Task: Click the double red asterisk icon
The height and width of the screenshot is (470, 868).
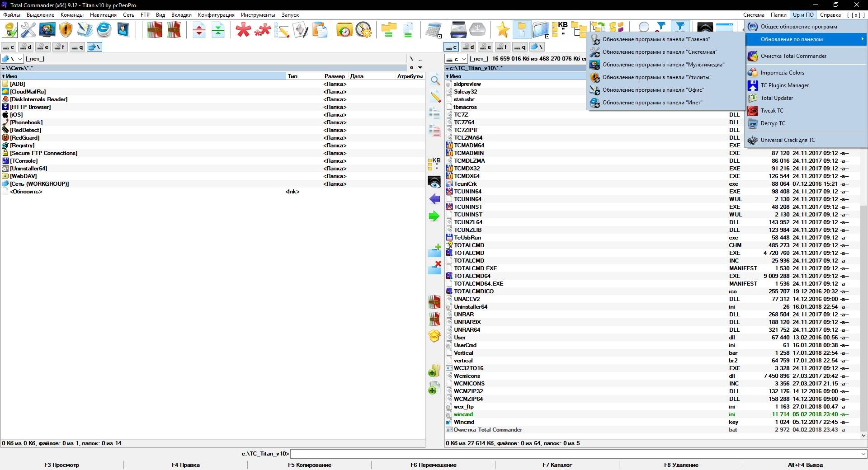Action: pyautogui.click(x=262, y=30)
